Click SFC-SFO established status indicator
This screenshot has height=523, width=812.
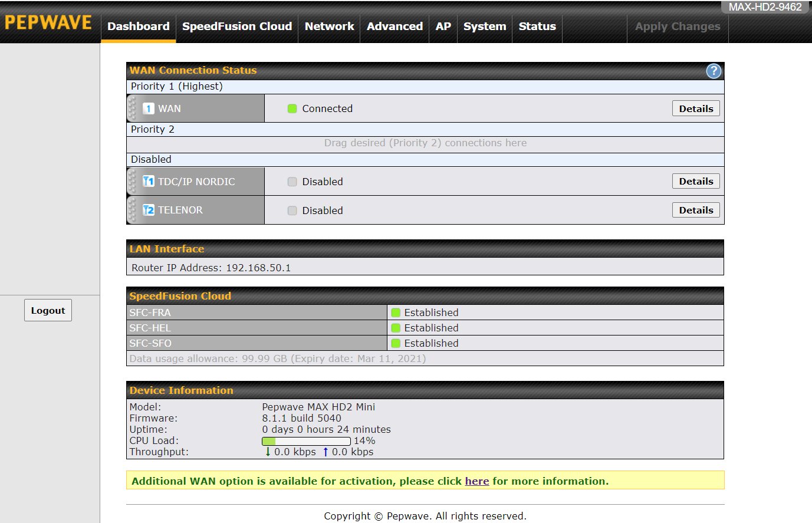396,343
